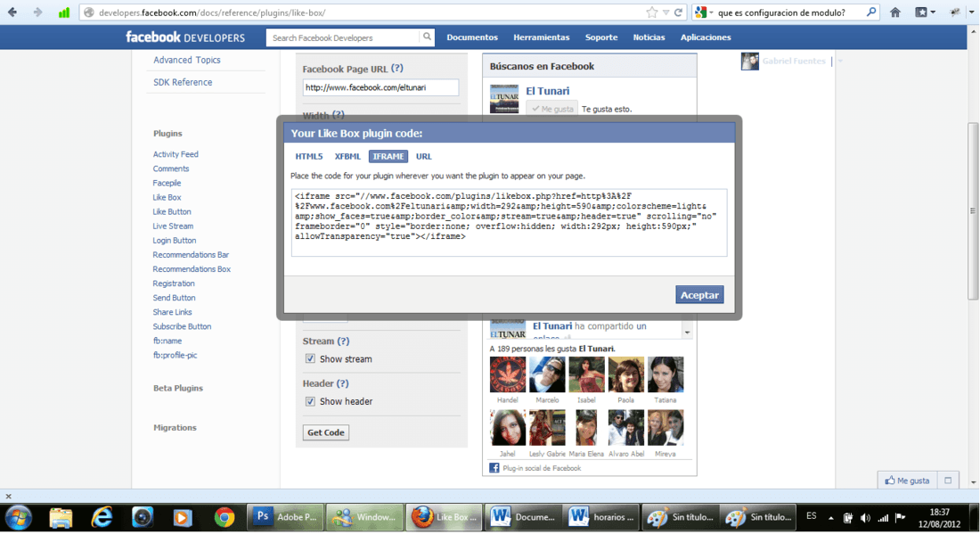Open the Noticias menu
980x551 pixels.
tap(649, 37)
